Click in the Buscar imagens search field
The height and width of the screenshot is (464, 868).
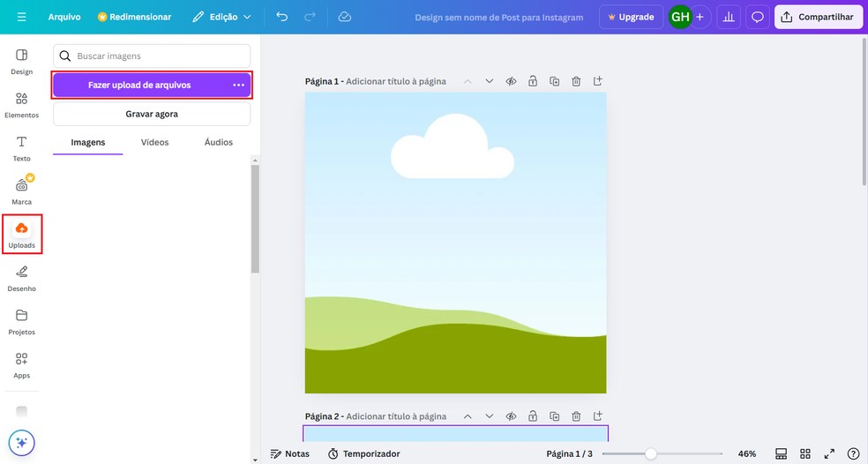152,56
